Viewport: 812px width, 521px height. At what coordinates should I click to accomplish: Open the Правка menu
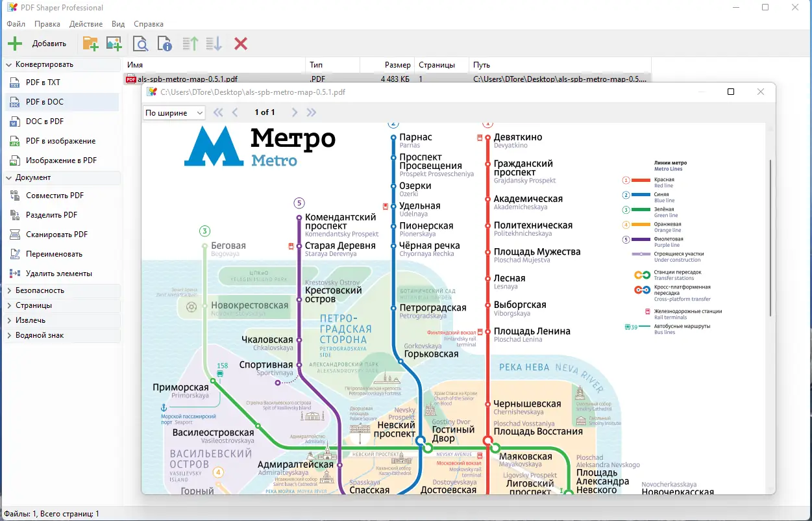[x=47, y=24]
